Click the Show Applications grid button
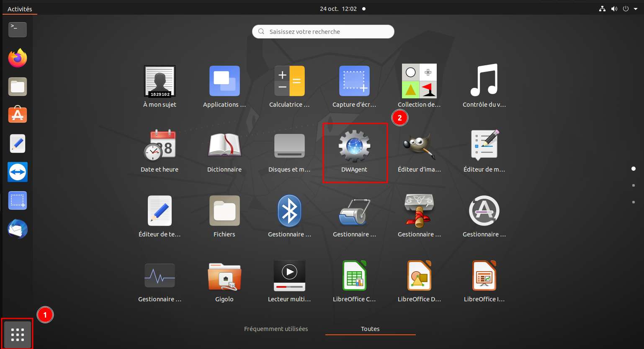This screenshot has width=644, height=349. click(18, 335)
